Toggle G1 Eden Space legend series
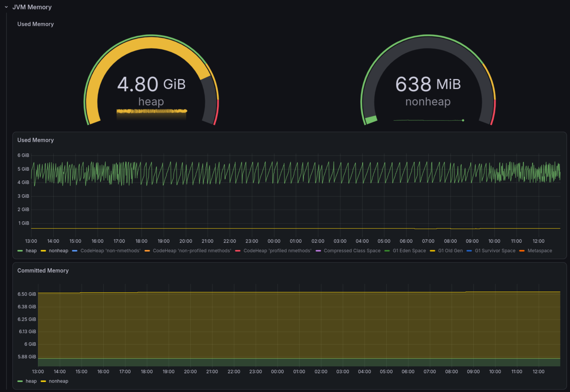The image size is (570, 392). 409,251
